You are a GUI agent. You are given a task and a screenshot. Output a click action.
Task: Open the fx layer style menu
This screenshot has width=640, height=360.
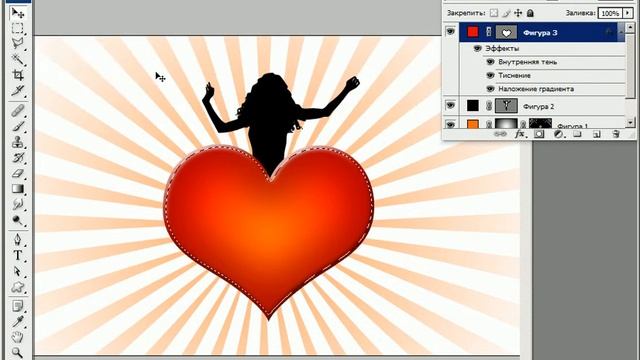[x=520, y=134]
